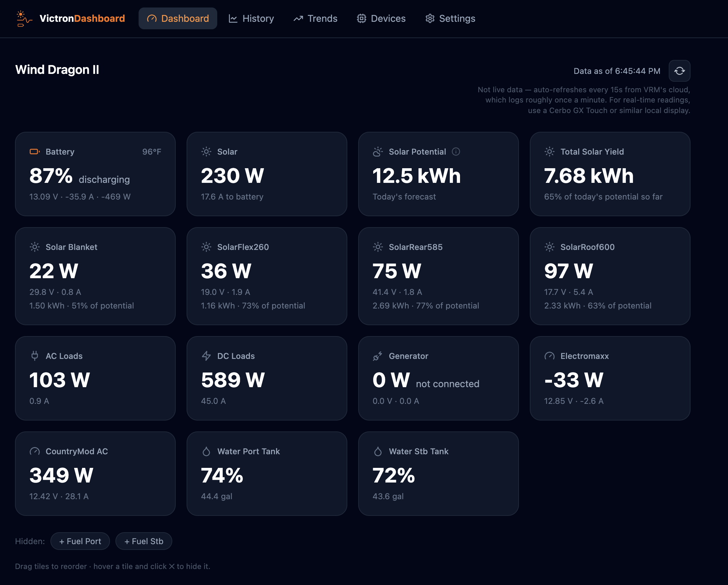Image resolution: width=728 pixels, height=585 pixels.
Task: Click the 103 W AC Loads value
Action: pos(60,380)
